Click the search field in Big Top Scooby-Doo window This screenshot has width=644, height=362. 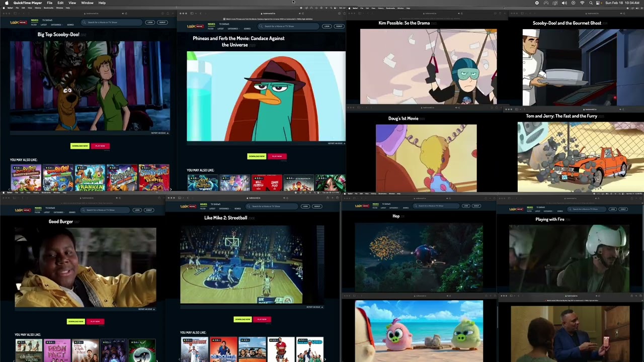point(113,23)
